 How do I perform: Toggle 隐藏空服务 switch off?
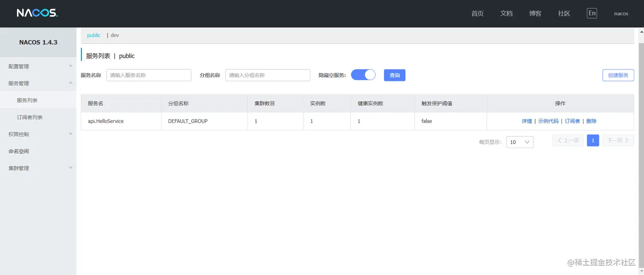[x=363, y=74]
